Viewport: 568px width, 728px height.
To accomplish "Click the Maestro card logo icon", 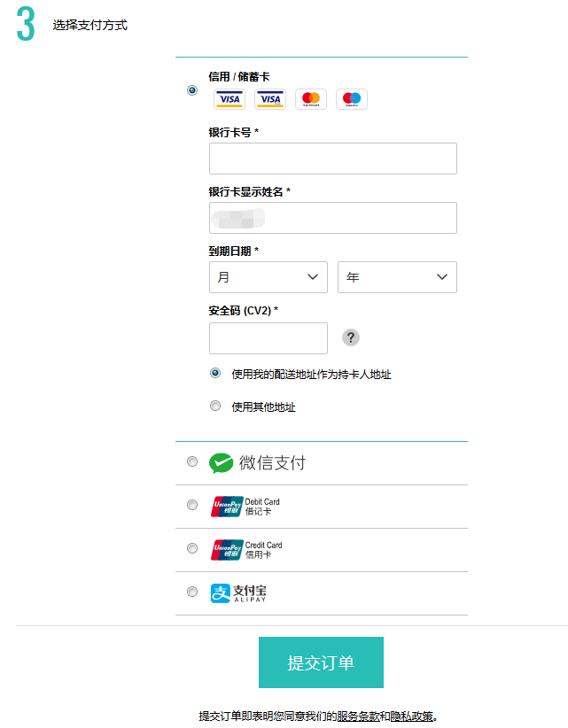I will click(352, 99).
